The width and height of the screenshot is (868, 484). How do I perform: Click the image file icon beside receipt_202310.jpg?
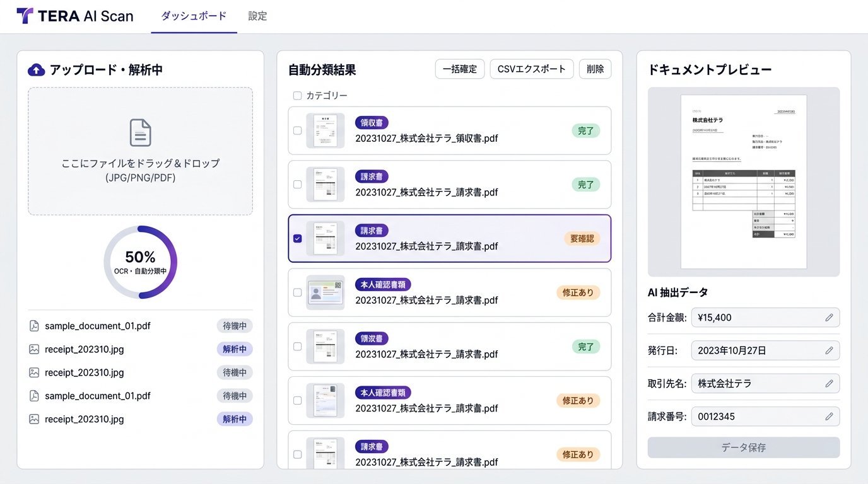point(35,349)
